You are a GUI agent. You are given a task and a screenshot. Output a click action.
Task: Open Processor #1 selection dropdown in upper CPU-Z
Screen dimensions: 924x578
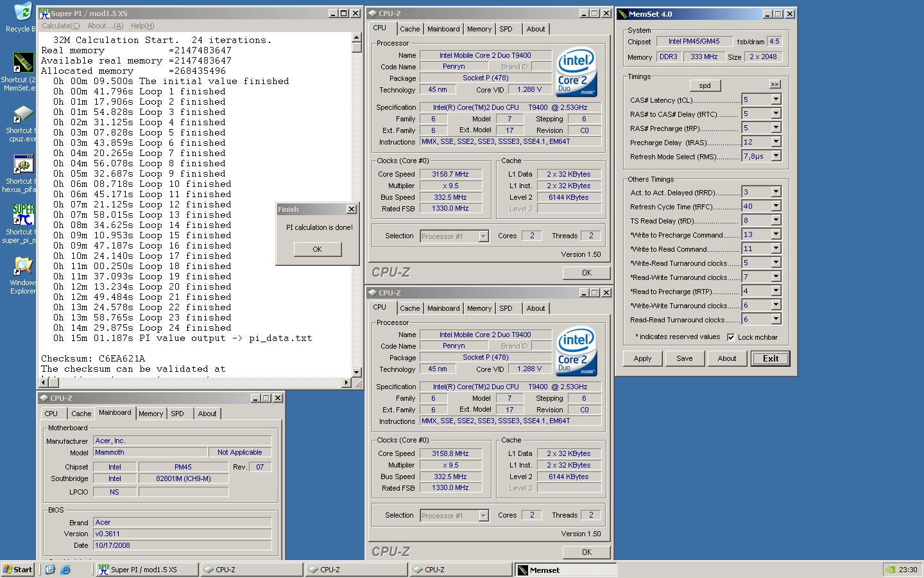483,236
